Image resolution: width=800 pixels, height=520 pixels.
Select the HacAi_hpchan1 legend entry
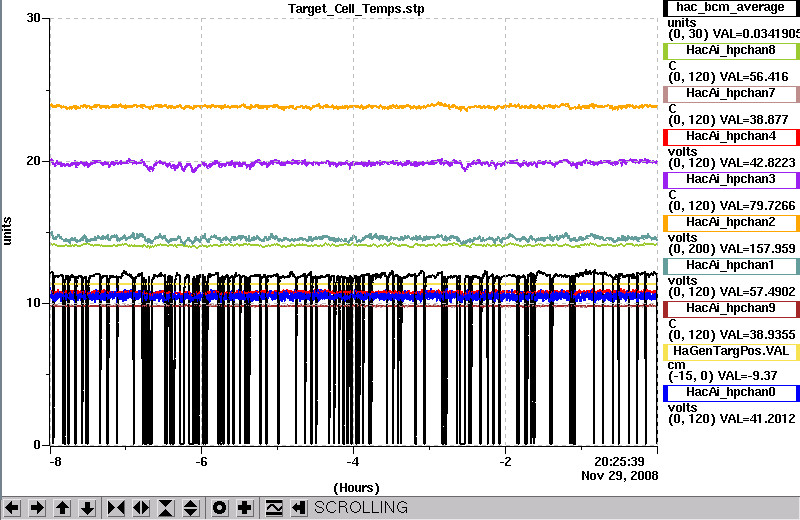pyautogui.click(x=731, y=265)
